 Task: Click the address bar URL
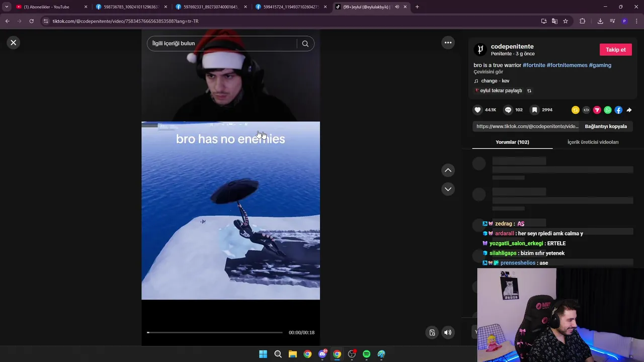pos(126,21)
